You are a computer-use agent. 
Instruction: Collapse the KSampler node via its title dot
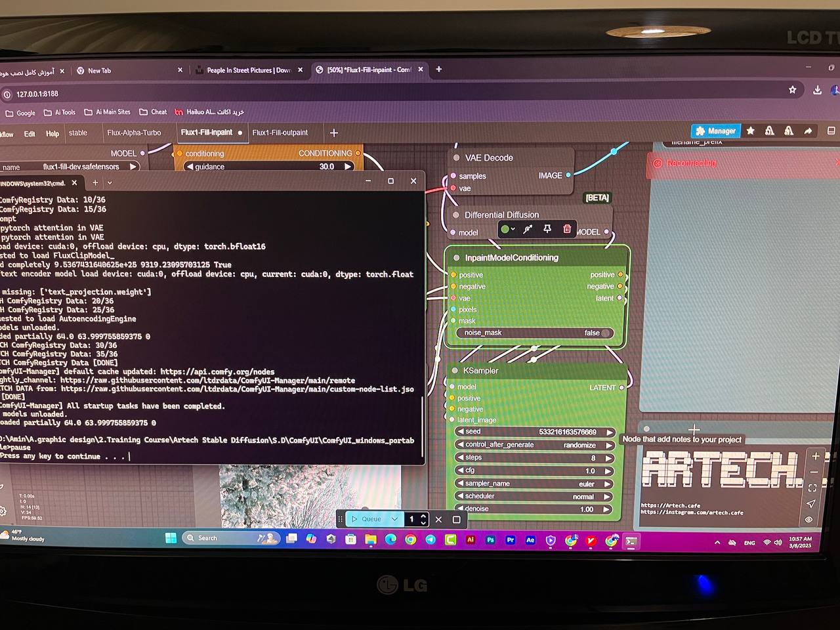tap(454, 371)
